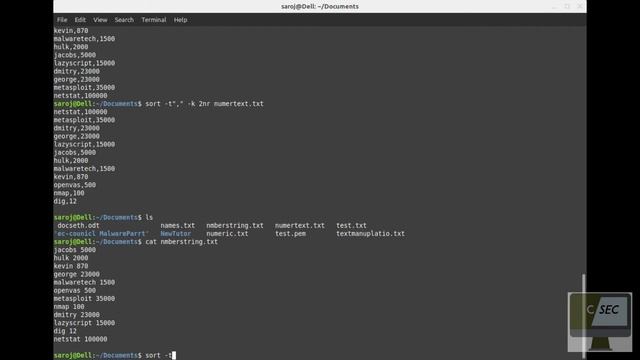Image resolution: width=640 pixels, height=360 pixels.
Task: Select directory 'ec-counicl MalwareParrt' in ls output
Action: [101, 233]
